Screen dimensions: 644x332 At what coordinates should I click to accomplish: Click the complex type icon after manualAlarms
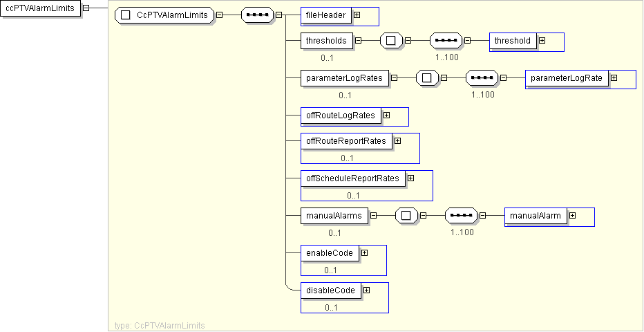click(x=406, y=216)
